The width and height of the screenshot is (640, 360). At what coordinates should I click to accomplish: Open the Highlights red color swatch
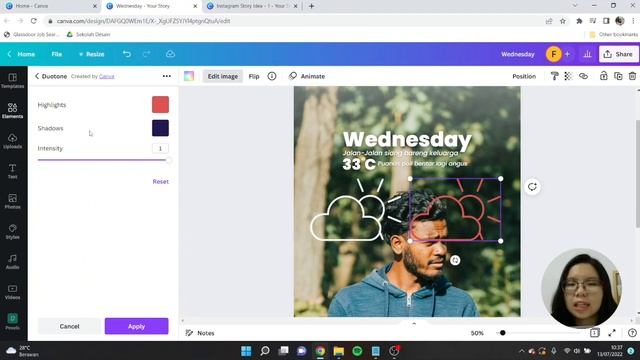click(160, 104)
